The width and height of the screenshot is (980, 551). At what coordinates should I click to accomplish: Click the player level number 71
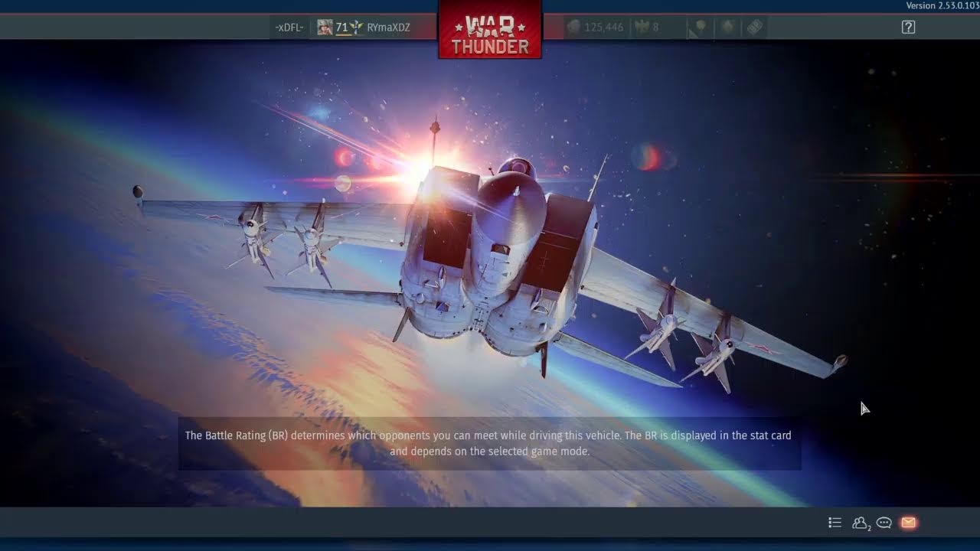pos(341,28)
